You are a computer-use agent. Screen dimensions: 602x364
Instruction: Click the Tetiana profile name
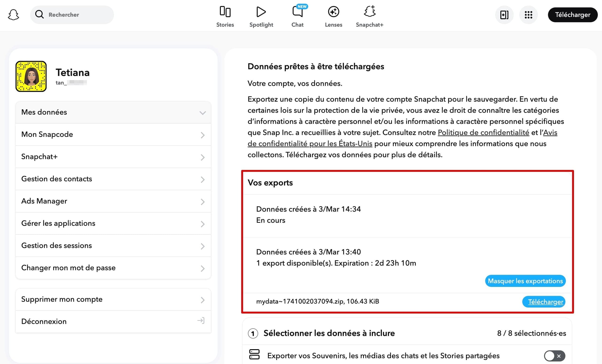[x=73, y=73]
